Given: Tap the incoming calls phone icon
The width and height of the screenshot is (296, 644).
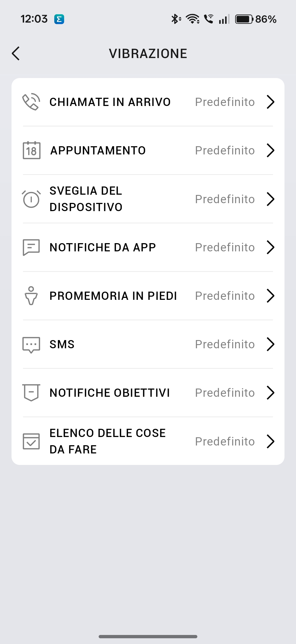Looking at the screenshot, I should [31, 102].
